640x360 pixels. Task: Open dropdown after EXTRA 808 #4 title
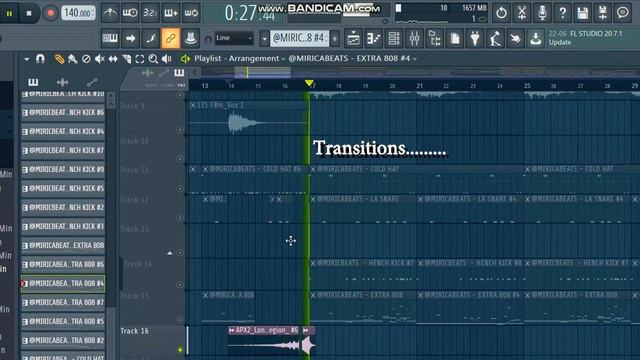[415, 59]
